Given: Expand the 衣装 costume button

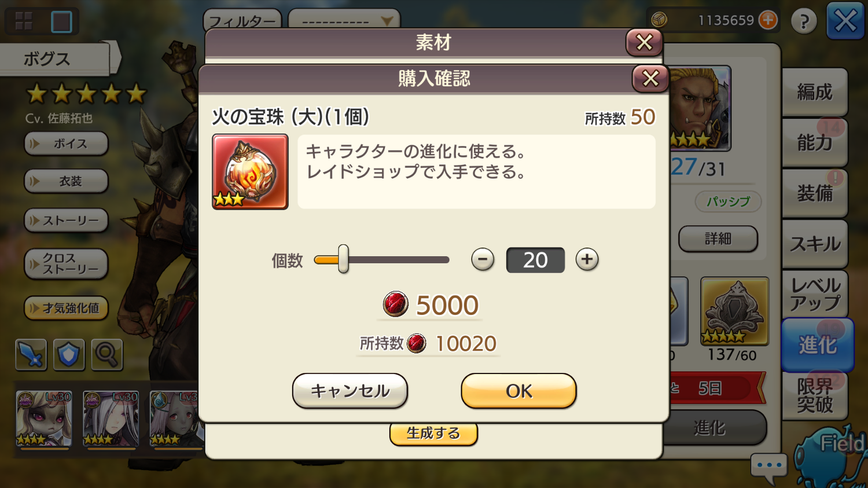Looking at the screenshot, I should click(x=66, y=181).
